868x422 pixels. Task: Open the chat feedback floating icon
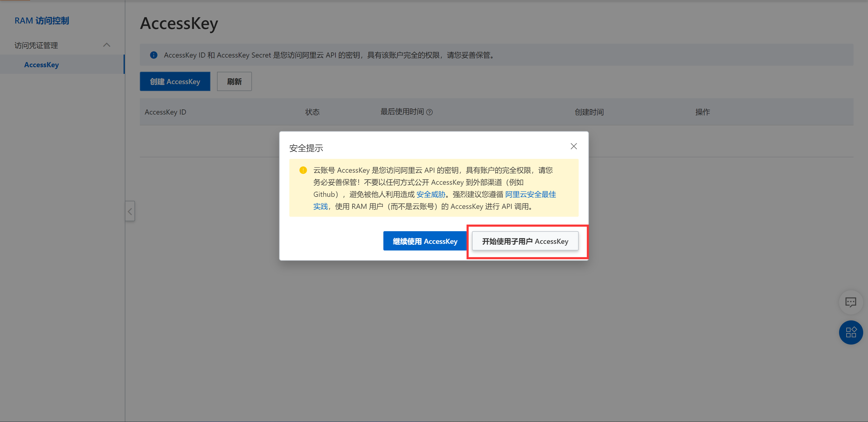coord(851,302)
